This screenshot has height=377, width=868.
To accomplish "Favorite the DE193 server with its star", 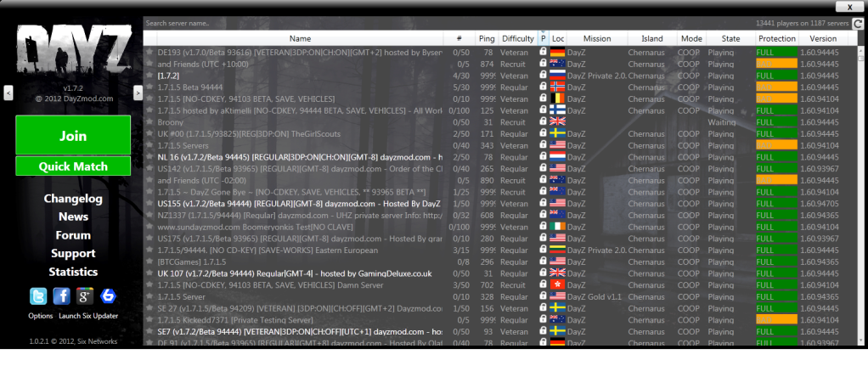I will click(149, 52).
